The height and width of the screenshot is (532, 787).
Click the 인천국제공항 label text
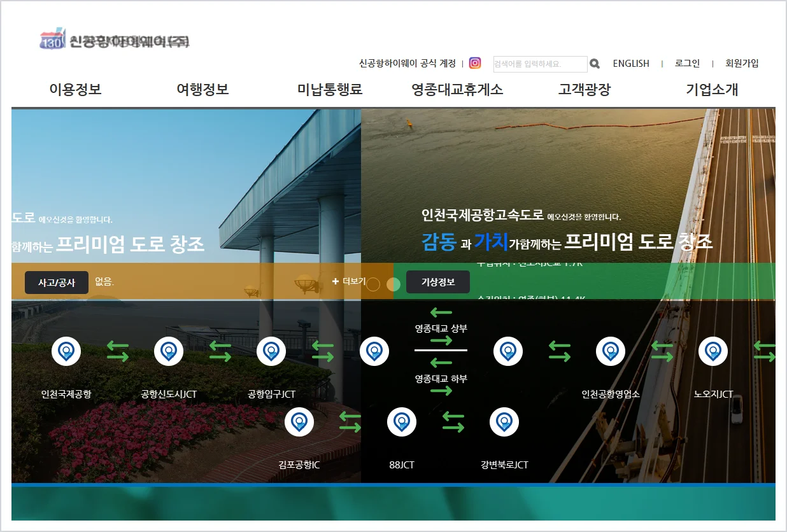pyautogui.click(x=66, y=394)
